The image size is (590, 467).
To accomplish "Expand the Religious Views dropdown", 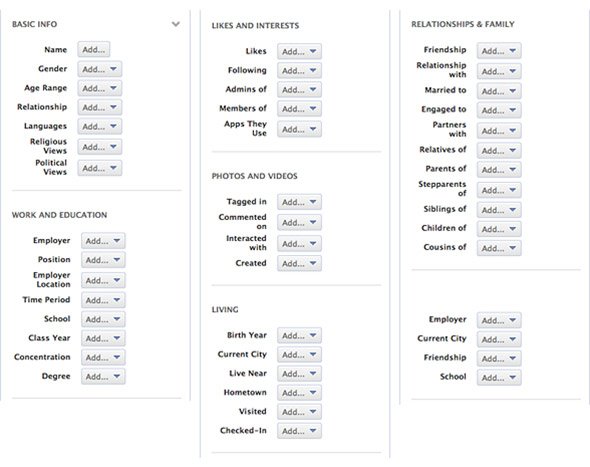I will [100, 146].
